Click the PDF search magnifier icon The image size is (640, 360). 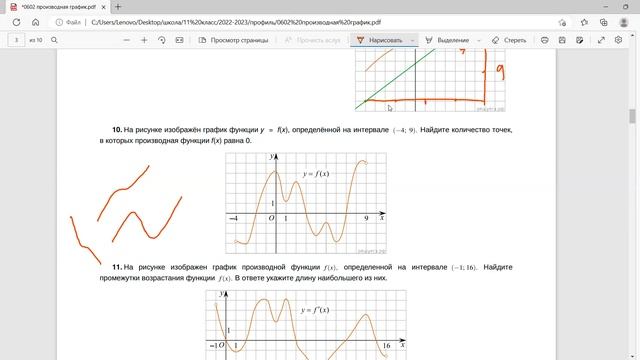pyautogui.click(x=54, y=40)
